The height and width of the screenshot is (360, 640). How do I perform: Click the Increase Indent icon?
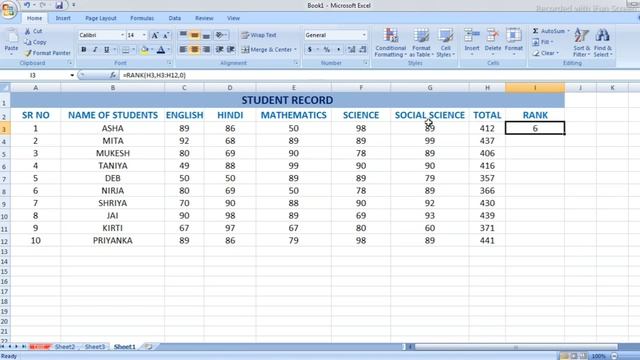[231, 50]
